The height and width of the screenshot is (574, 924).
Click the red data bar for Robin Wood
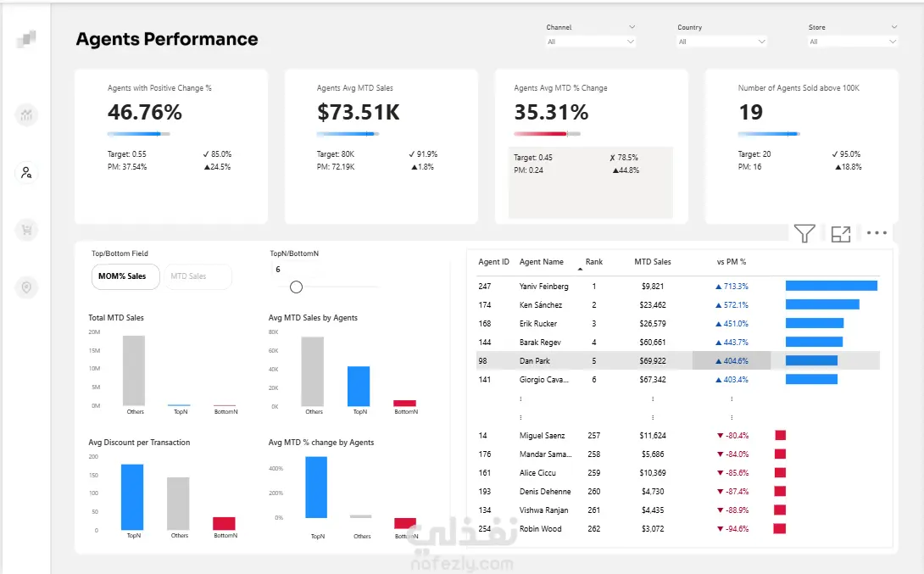tap(780, 528)
